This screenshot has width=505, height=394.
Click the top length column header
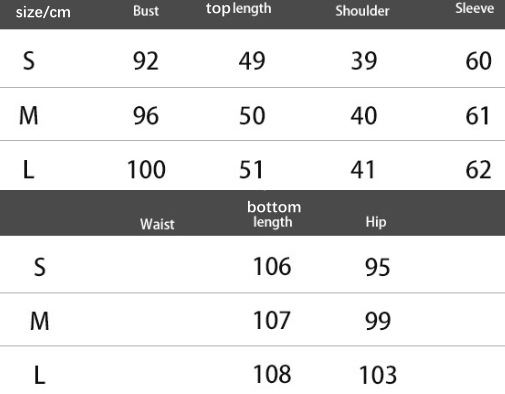[x=238, y=9]
